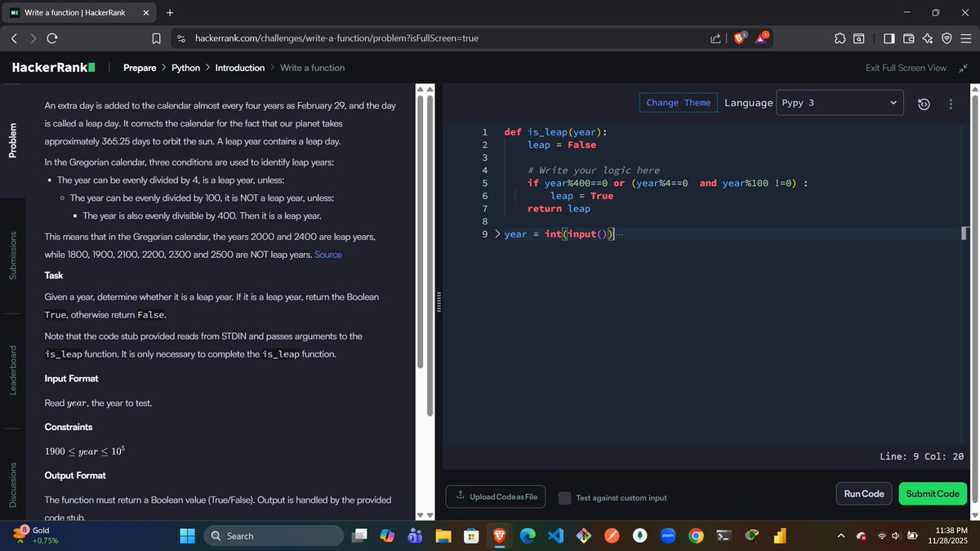980x551 pixels.
Task: Bookmark the current page
Action: click(155, 38)
